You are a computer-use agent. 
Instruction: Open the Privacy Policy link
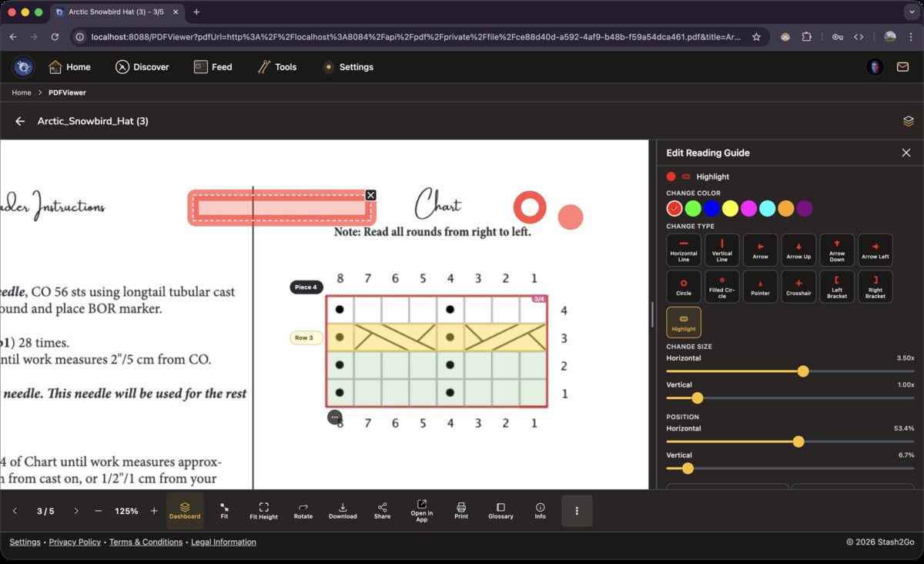[75, 542]
